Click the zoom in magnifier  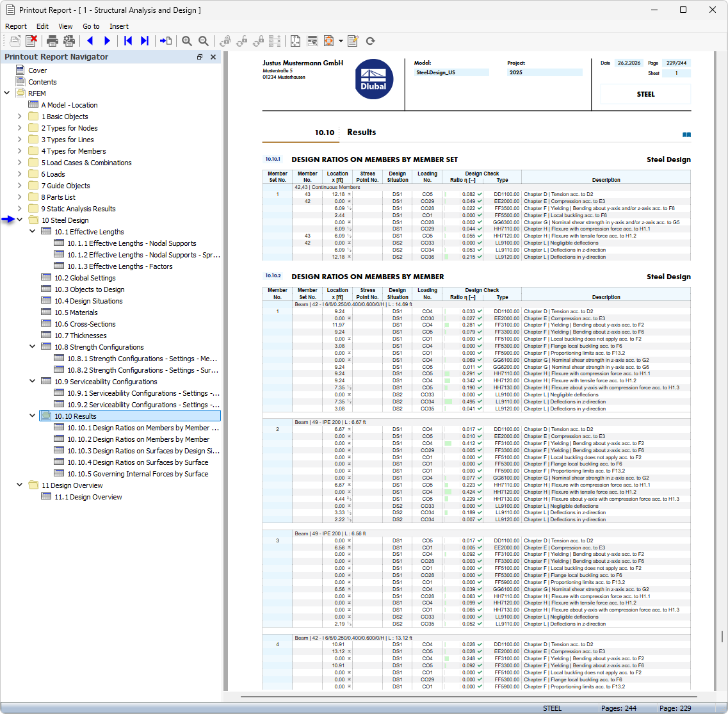tap(186, 41)
